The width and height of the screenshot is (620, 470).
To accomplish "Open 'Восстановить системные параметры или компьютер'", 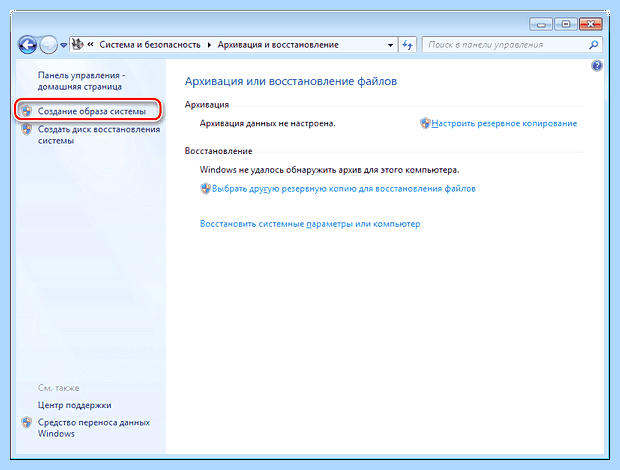I will (x=310, y=224).
